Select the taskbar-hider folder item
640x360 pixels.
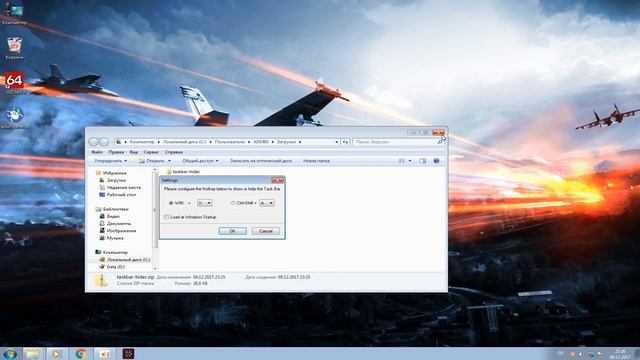coord(183,172)
